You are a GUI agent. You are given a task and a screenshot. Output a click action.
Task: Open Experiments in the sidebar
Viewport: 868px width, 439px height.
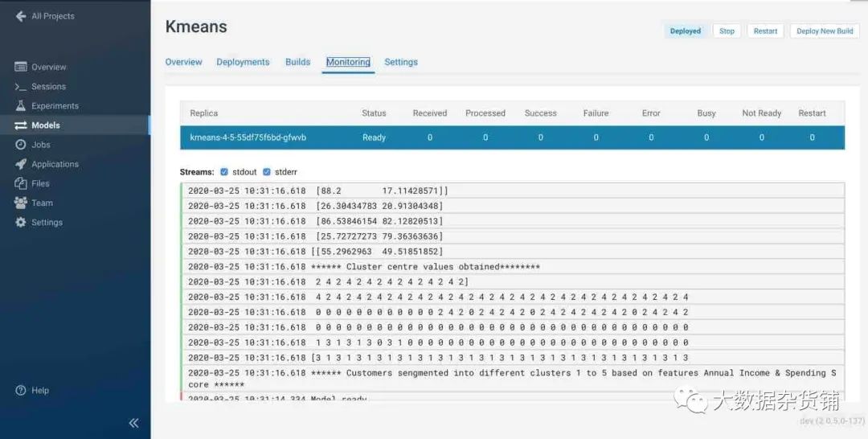click(x=55, y=106)
